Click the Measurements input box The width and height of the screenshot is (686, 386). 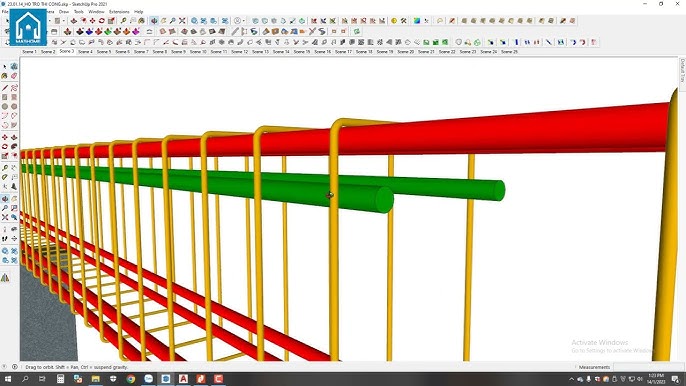point(648,367)
